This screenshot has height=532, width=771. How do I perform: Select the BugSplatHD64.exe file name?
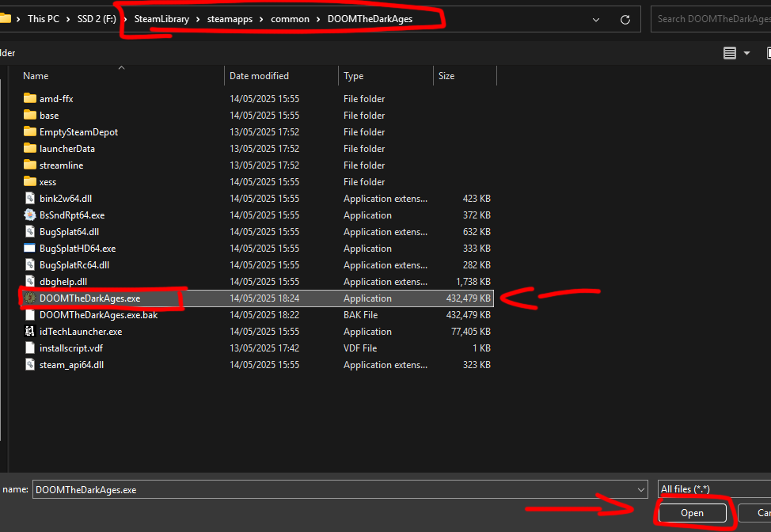click(78, 249)
